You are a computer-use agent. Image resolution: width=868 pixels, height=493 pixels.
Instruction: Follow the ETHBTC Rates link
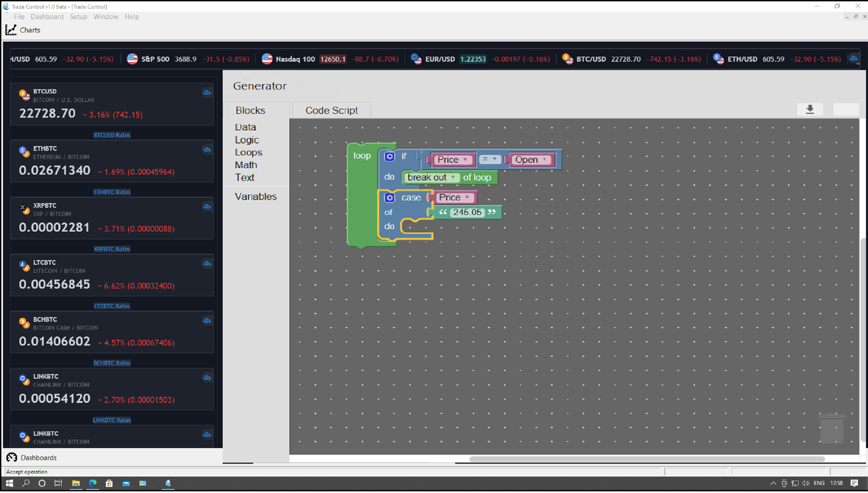tap(112, 192)
